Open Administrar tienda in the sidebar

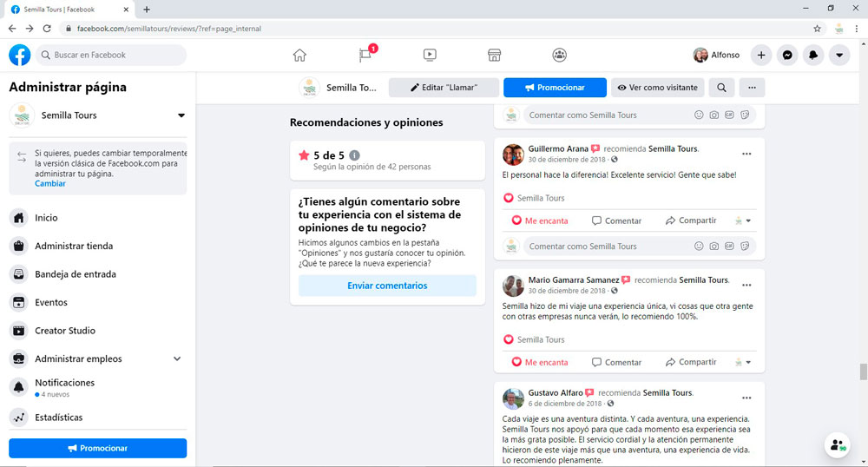(x=98, y=246)
